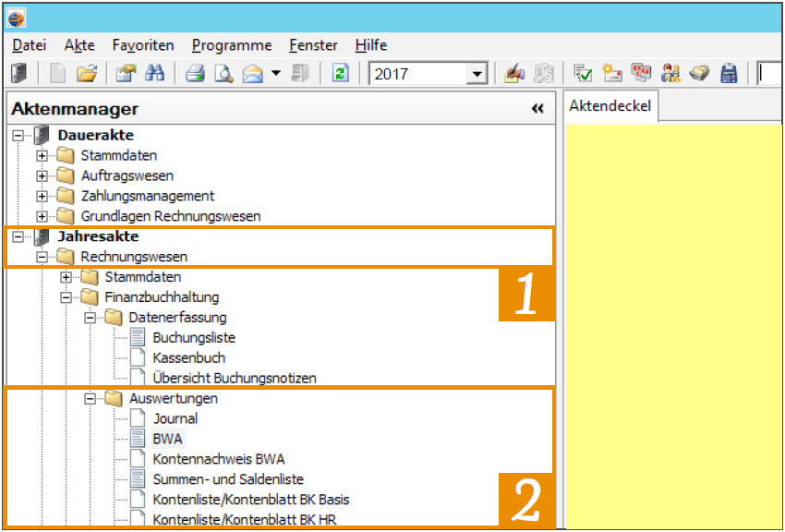
Task: Expand the Zahlungsmanagement folder
Action: (x=42, y=196)
